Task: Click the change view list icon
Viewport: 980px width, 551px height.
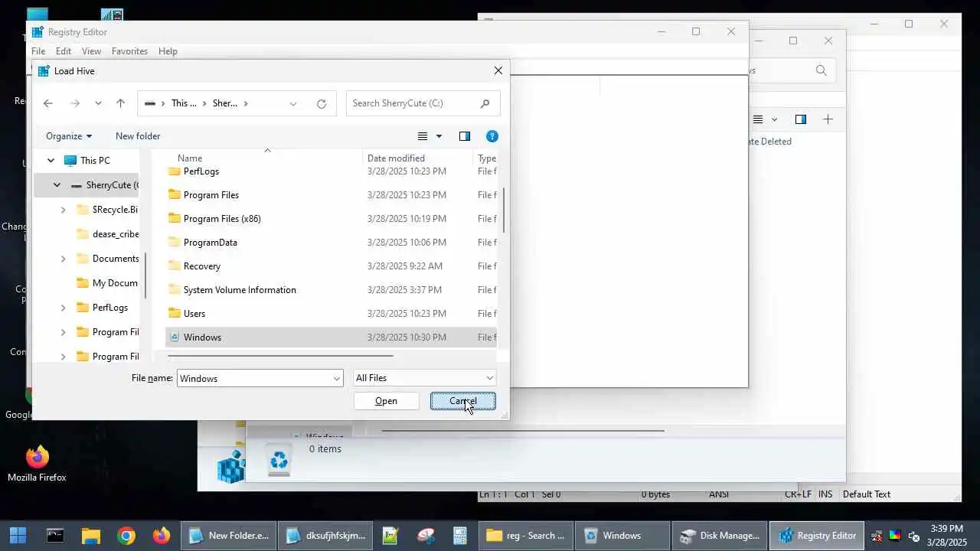Action: click(423, 136)
